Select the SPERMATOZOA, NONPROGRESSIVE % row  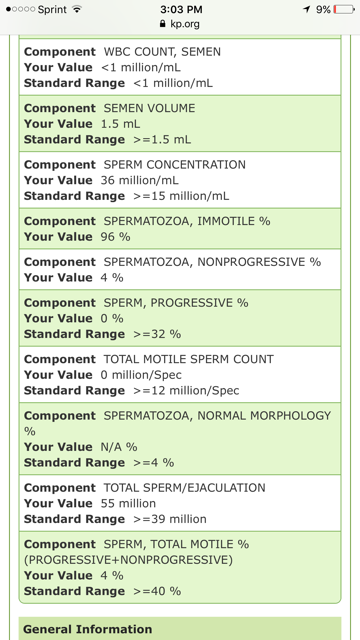click(x=180, y=269)
